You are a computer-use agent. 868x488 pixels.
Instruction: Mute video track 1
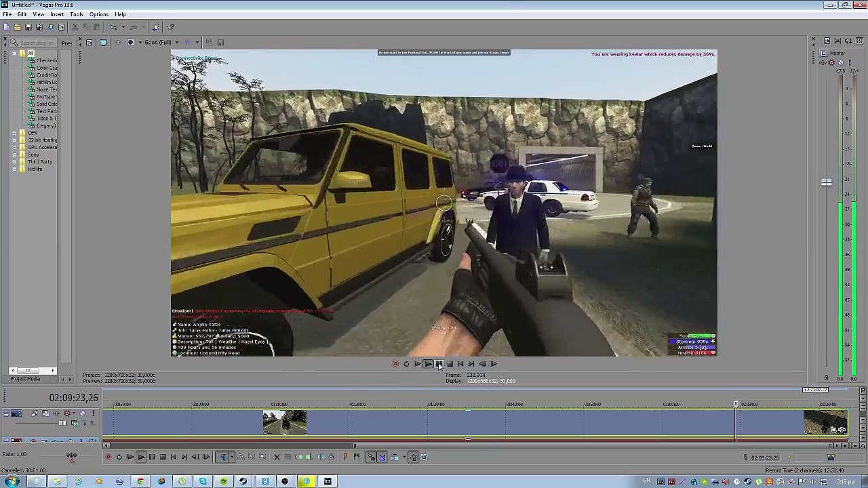[83, 413]
